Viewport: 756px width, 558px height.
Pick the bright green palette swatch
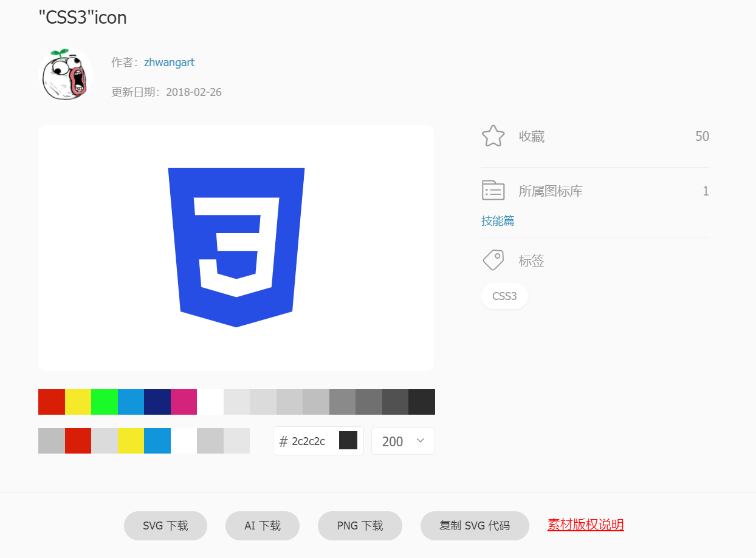105,402
